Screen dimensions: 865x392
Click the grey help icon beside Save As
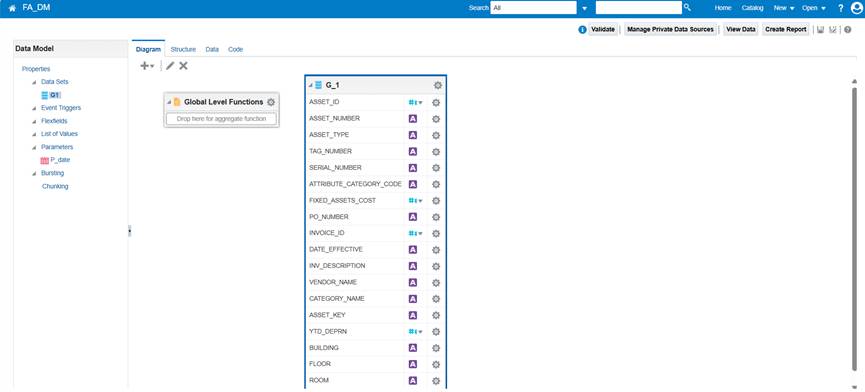click(x=847, y=30)
